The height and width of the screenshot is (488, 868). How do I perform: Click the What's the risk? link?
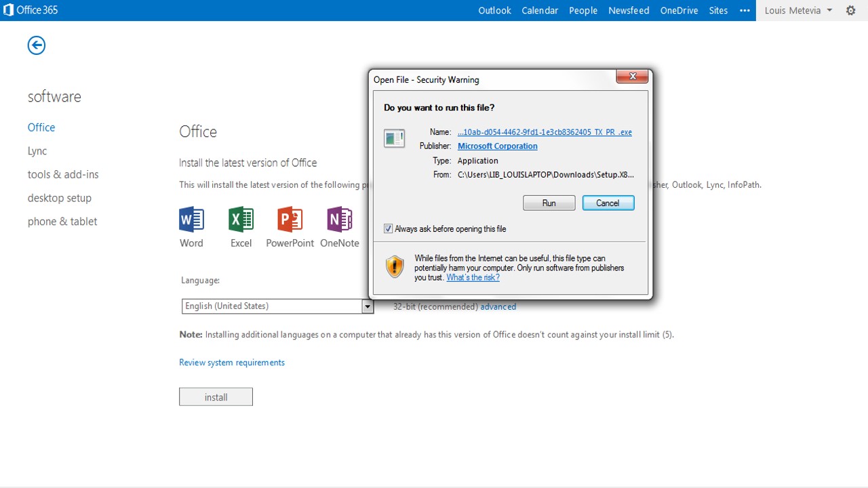click(x=473, y=278)
